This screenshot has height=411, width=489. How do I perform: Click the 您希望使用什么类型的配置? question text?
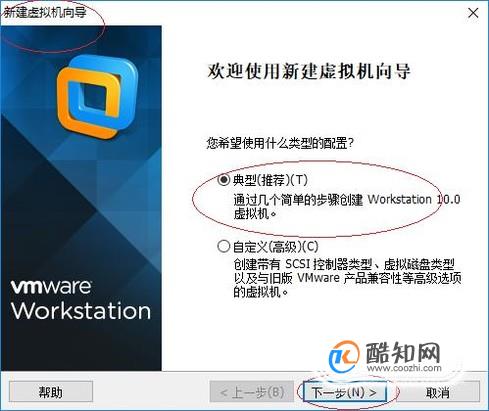pos(280,143)
